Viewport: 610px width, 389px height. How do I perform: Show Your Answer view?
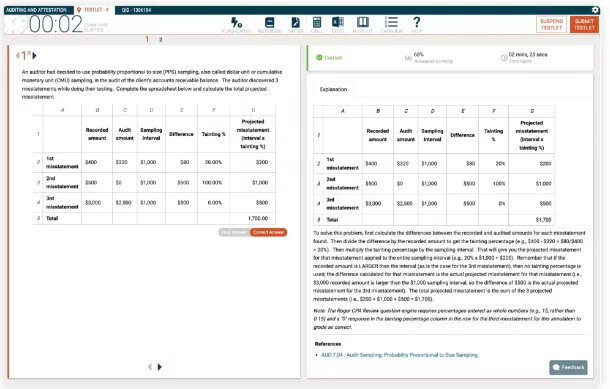[234, 232]
